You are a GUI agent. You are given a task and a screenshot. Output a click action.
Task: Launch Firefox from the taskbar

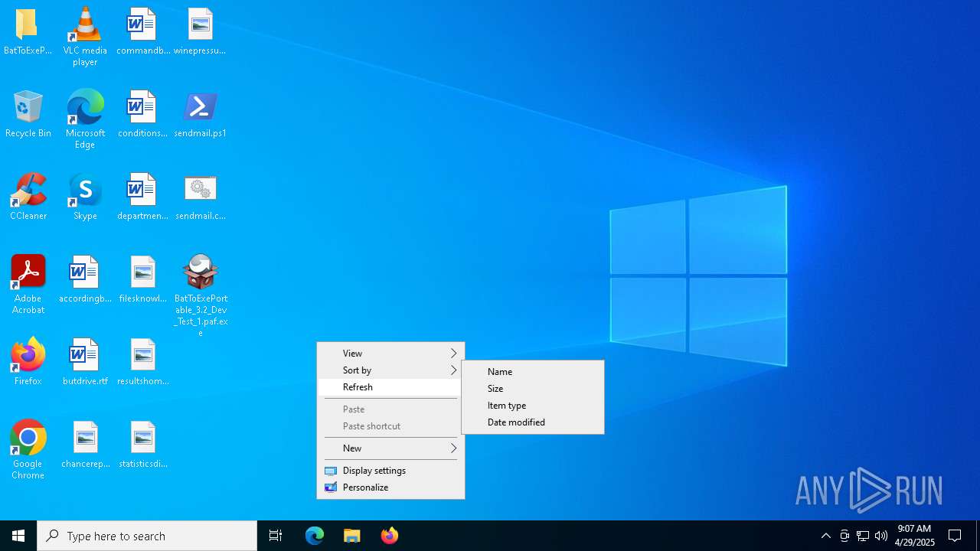(389, 536)
